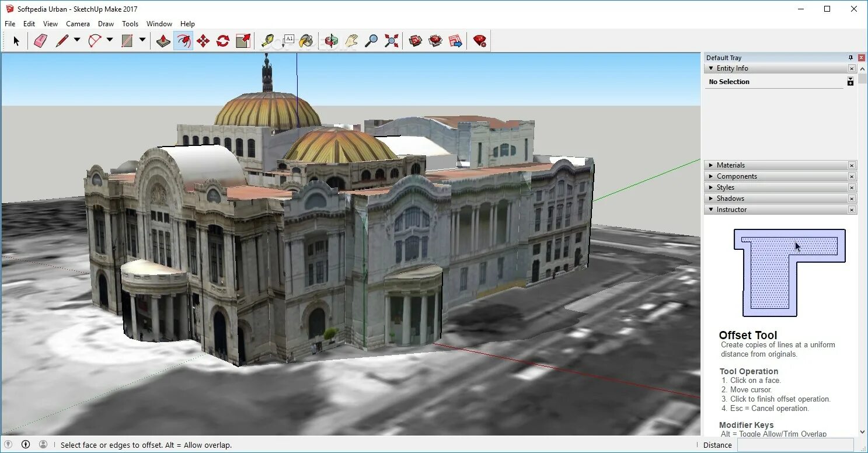The width and height of the screenshot is (868, 453).
Task: Pin the Default Tray with pushpin
Action: pos(850,57)
